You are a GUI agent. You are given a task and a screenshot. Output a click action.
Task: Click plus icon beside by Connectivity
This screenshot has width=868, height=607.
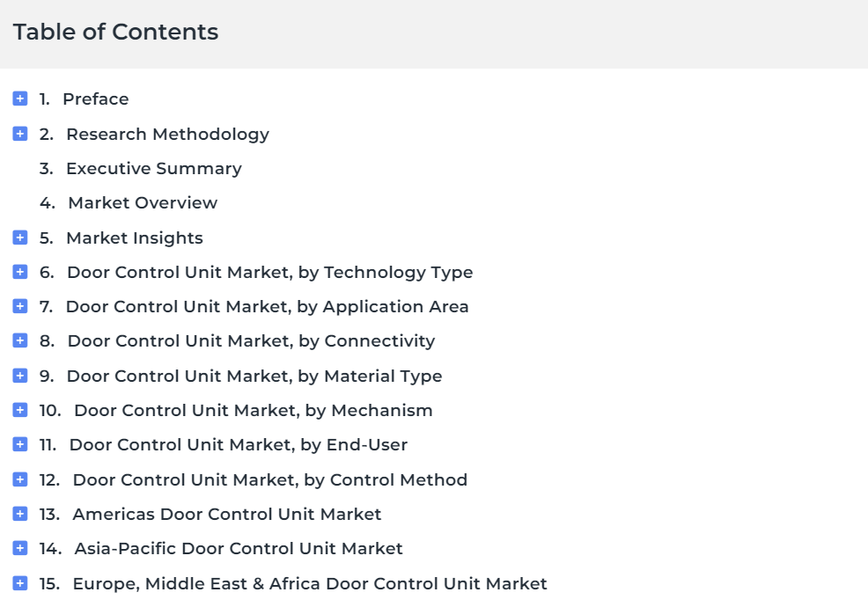tap(20, 340)
